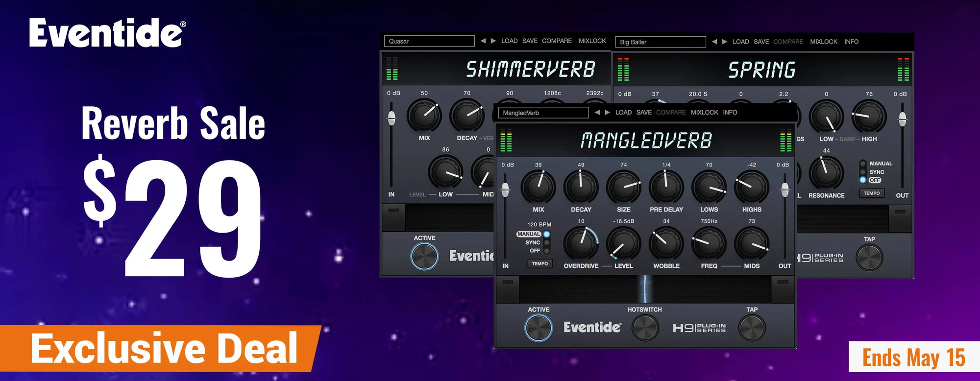980x381 pixels.
Task: Go to next preset in Spring
Action: pyautogui.click(x=725, y=42)
